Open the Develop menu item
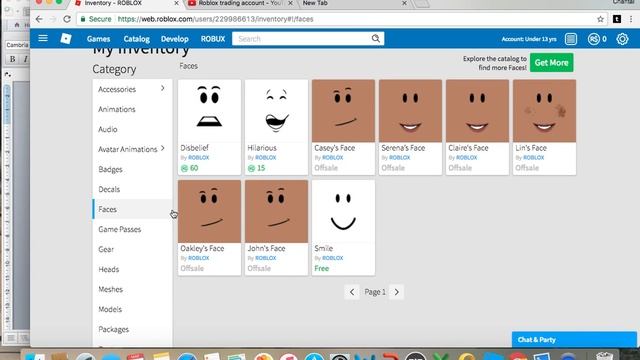This screenshot has width=640, height=360. [175, 39]
